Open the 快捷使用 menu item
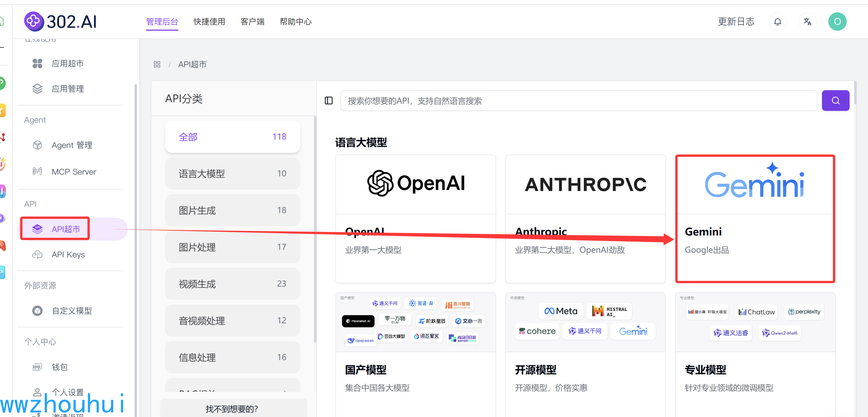The height and width of the screenshot is (417, 868). pos(209,22)
